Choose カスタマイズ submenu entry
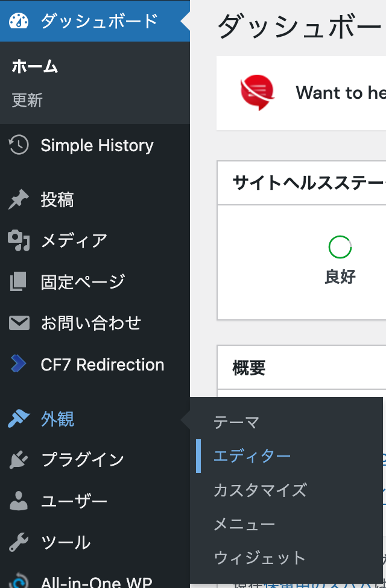This screenshot has width=386, height=588. point(260,490)
